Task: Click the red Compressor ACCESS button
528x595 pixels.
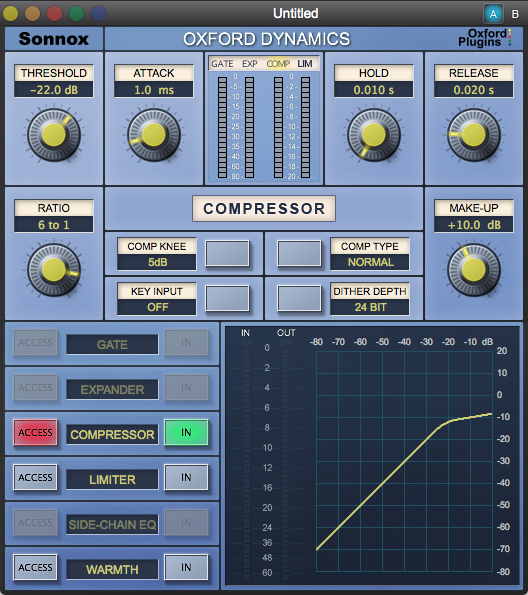Action: (x=35, y=432)
